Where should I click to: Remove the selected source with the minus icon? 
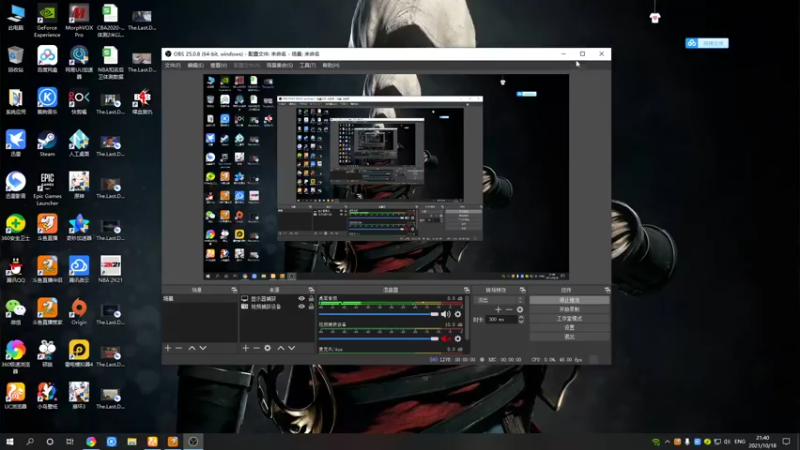coord(256,348)
